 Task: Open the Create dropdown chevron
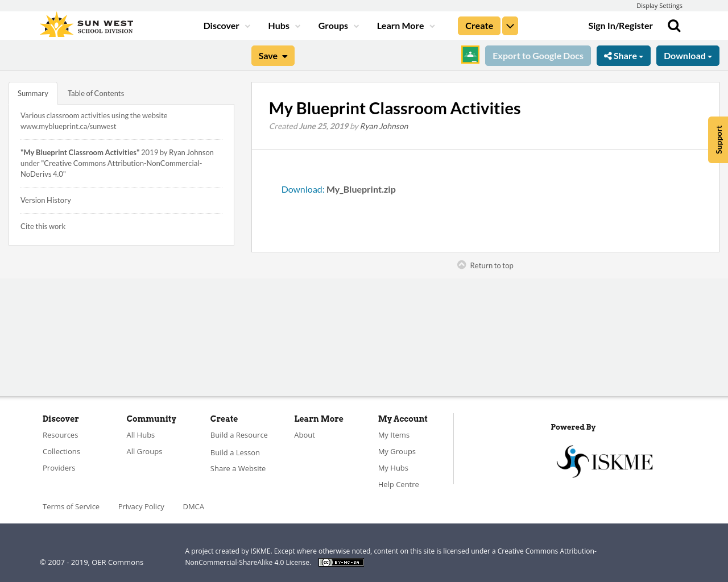click(x=510, y=24)
